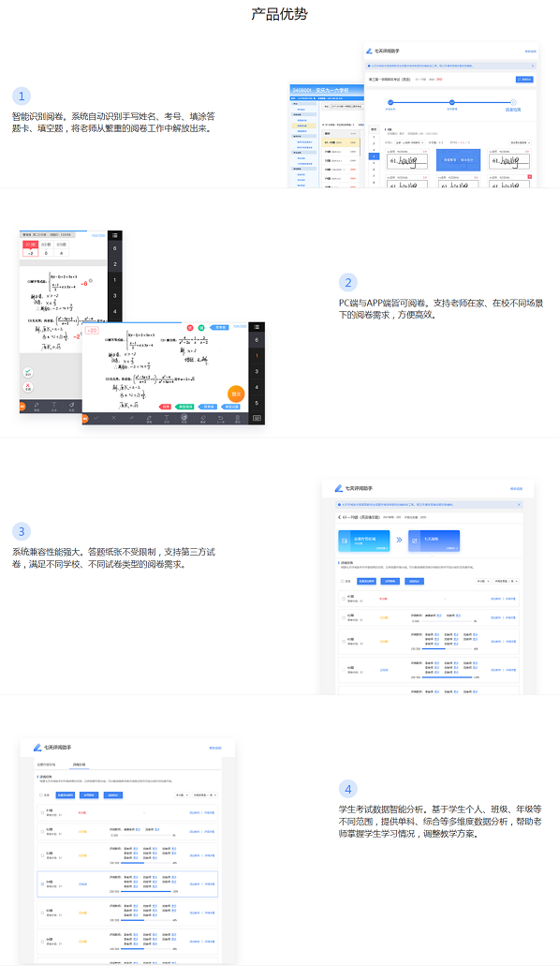
Task: Tick the first row checkbox in section 4 list
Action: (x=42, y=812)
